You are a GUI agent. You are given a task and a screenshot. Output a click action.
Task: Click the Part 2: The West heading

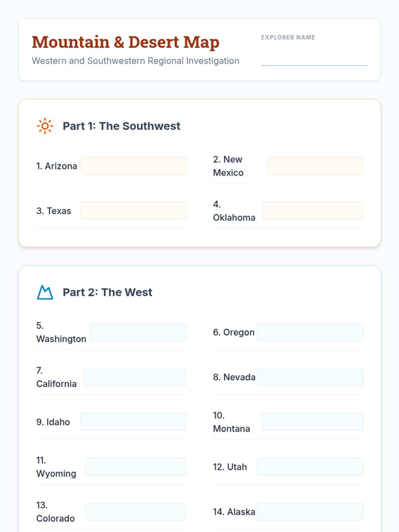pyautogui.click(x=107, y=292)
